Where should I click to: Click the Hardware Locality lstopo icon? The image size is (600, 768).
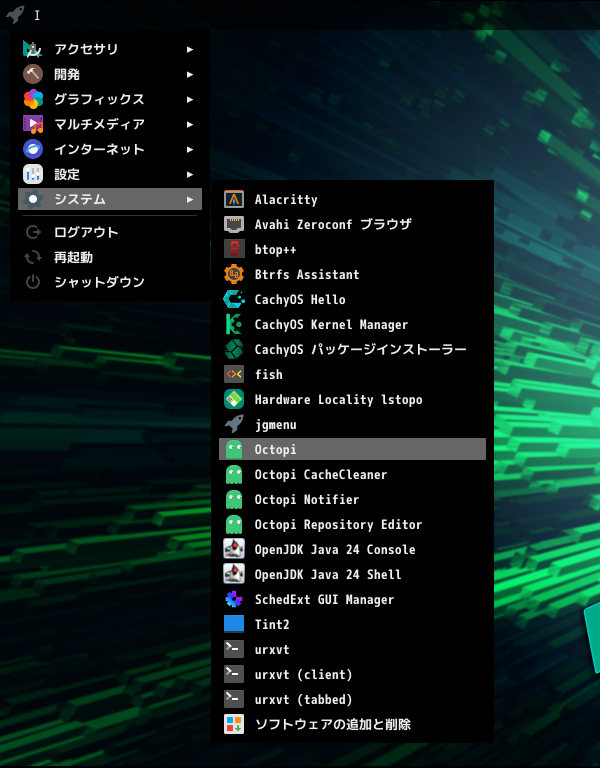click(234, 399)
